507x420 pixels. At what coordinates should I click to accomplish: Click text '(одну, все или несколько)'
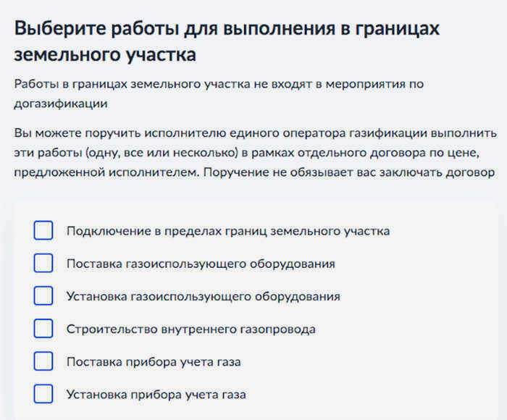pos(162,153)
